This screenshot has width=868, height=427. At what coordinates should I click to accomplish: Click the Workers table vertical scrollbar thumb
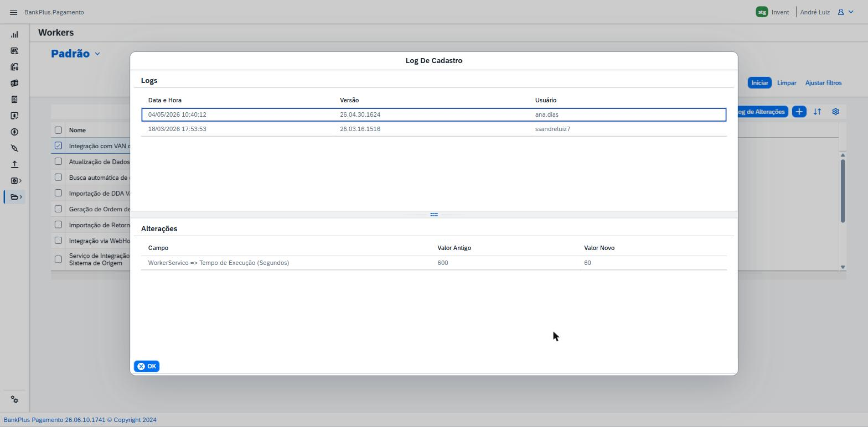(x=843, y=191)
